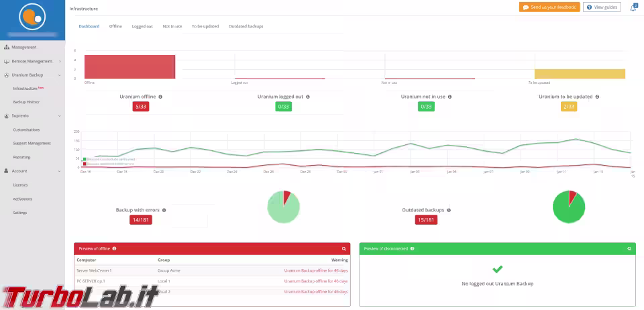Click info icon next to Uranium logged out

tap(308, 97)
